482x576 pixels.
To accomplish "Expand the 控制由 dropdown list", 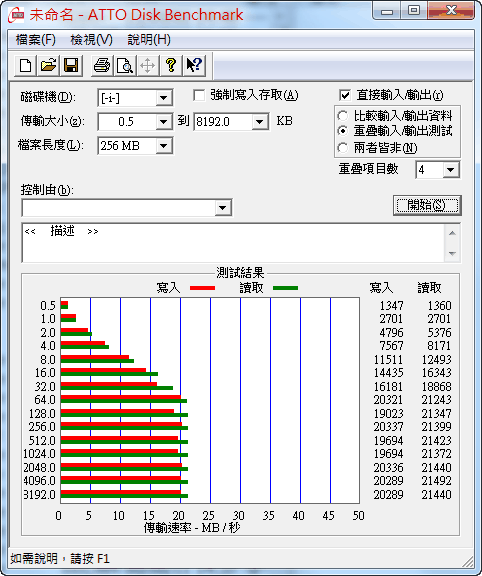I will pyautogui.click(x=222, y=208).
